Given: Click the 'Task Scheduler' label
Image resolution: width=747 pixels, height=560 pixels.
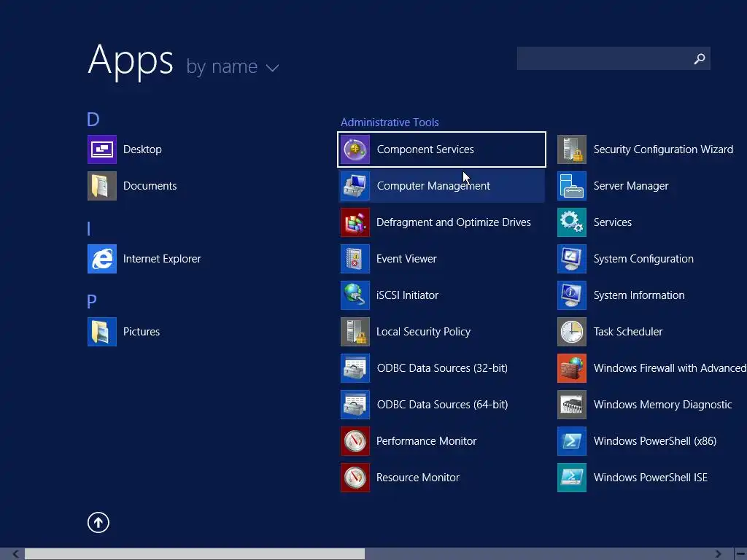Looking at the screenshot, I should [x=628, y=332].
